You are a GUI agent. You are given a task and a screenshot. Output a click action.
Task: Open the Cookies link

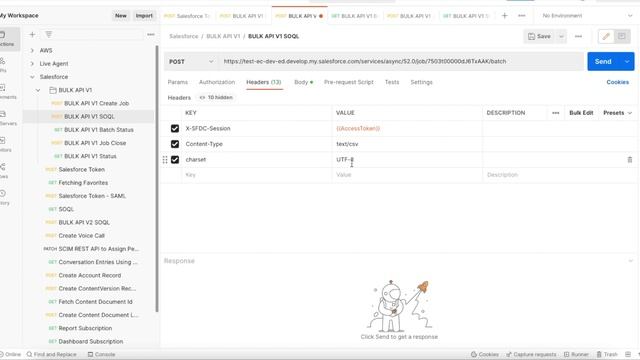pos(618,82)
